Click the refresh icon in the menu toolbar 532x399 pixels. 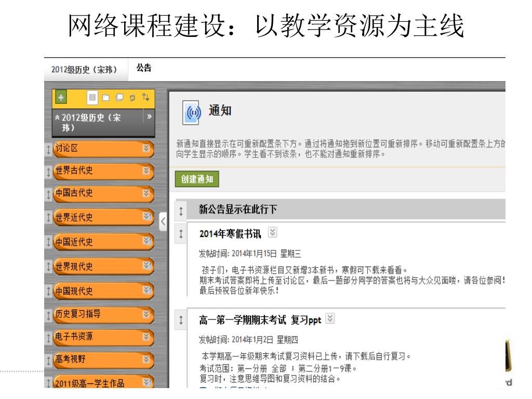point(132,98)
